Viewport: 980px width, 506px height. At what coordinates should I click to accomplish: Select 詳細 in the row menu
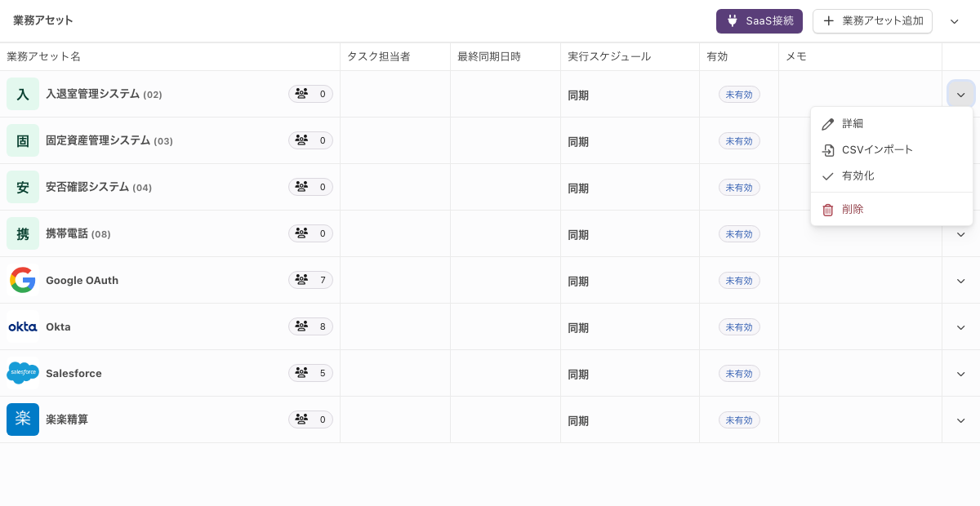[892, 124]
